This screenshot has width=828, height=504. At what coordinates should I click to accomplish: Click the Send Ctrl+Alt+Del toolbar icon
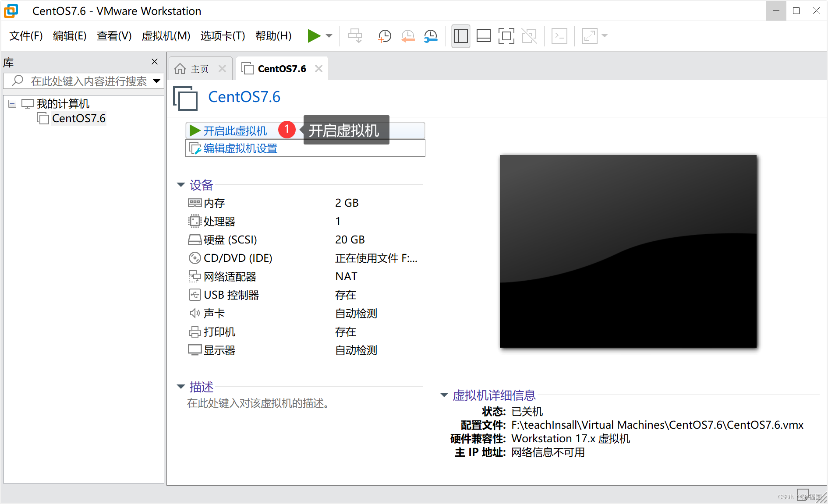[355, 36]
